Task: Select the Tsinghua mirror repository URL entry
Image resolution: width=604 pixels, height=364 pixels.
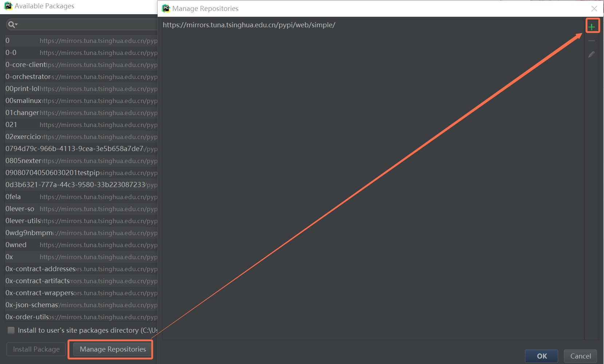Action: pos(249,25)
